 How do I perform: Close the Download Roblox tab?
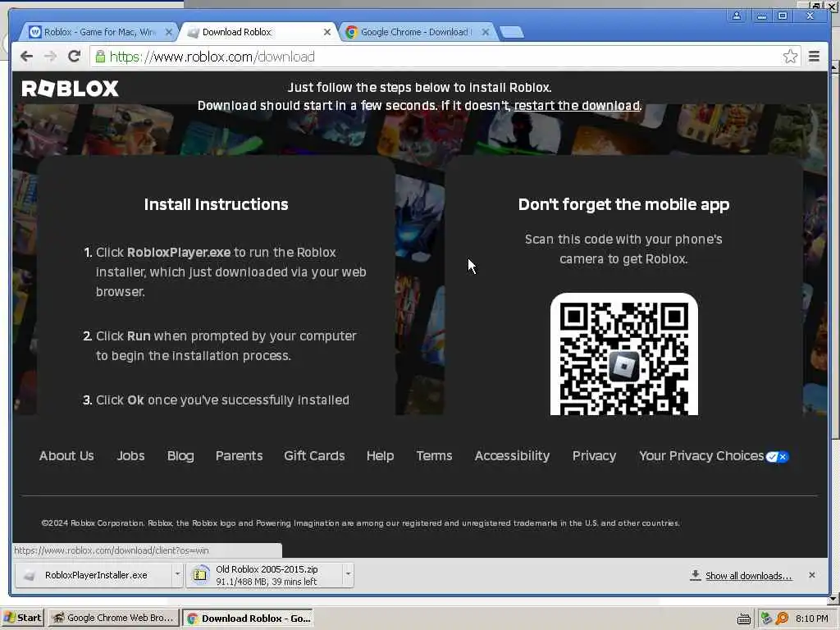click(326, 32)
